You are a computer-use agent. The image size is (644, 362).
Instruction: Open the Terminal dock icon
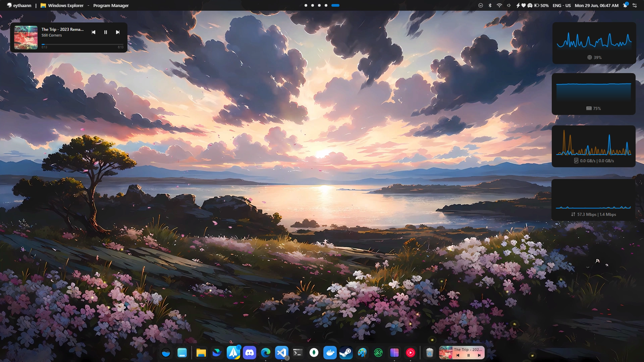tap(298, 353)
